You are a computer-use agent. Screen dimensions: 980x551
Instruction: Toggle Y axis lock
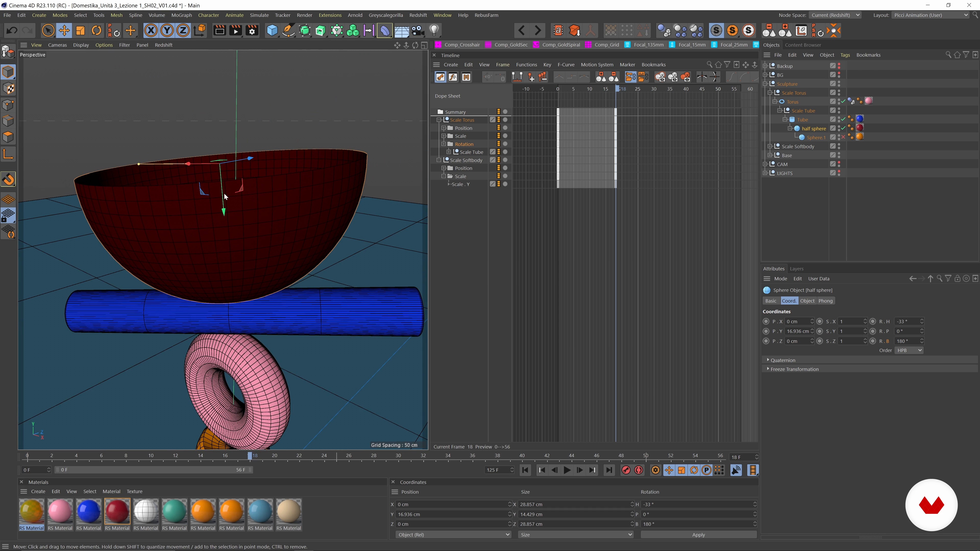pyautogui.click(x=167, y=30)
